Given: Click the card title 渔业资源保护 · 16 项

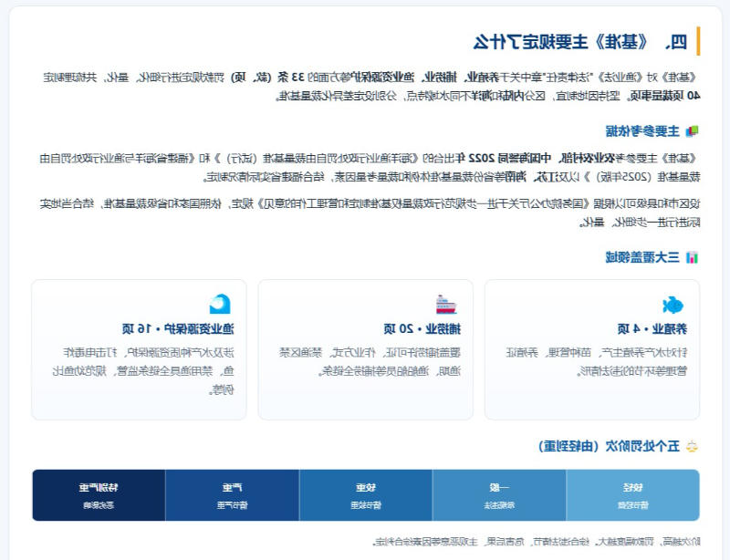Looking at the screenshot, I should tap(178, 329).
